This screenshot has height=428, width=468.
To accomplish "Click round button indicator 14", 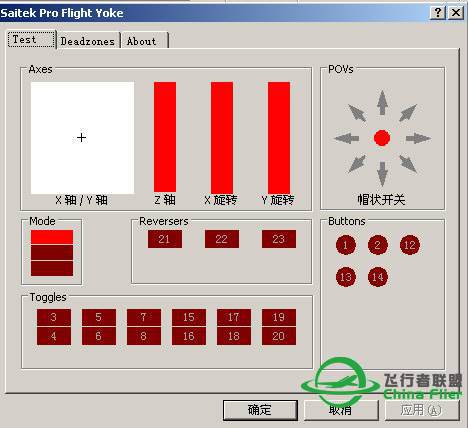I will pos(378,277).
